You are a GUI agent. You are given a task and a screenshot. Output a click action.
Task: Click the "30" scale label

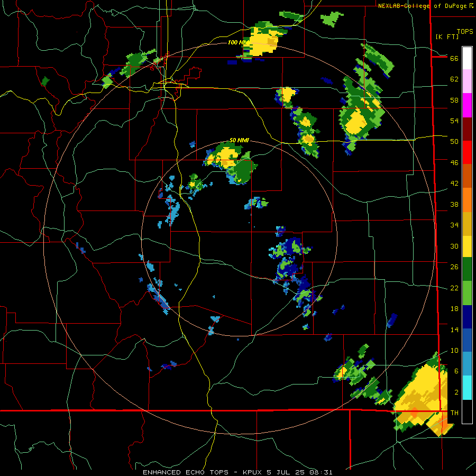[454, 246]
